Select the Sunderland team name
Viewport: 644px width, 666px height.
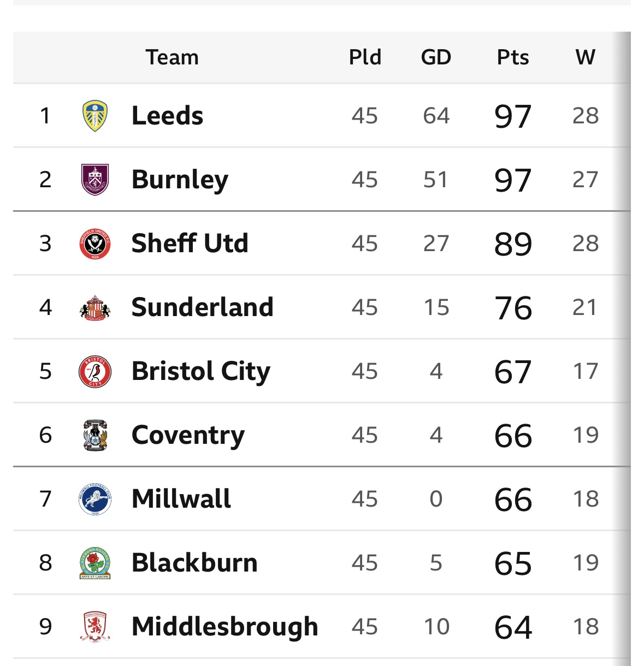click(203, 307)
